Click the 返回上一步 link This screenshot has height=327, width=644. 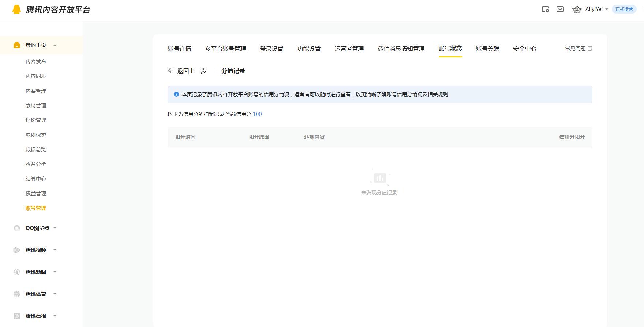tap(192, 71)
